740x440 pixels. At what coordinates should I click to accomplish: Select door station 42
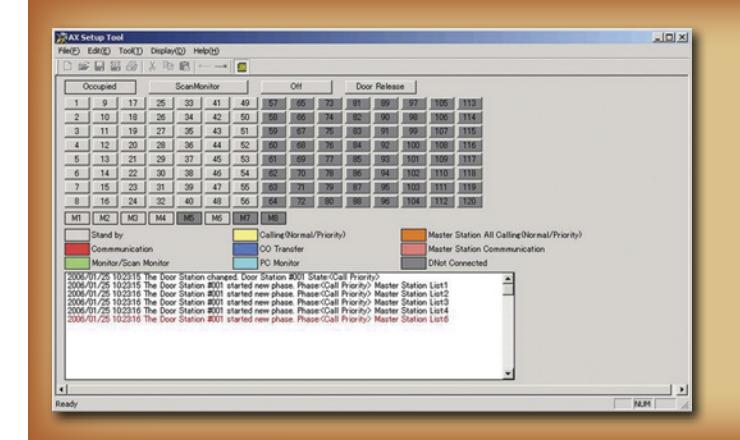[x=217, y=117]
